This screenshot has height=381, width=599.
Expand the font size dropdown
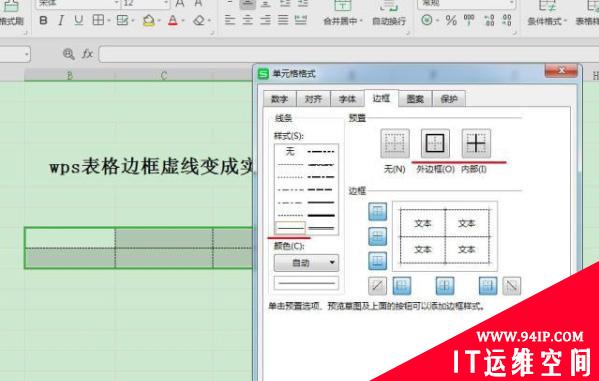[x=165, y=3]
